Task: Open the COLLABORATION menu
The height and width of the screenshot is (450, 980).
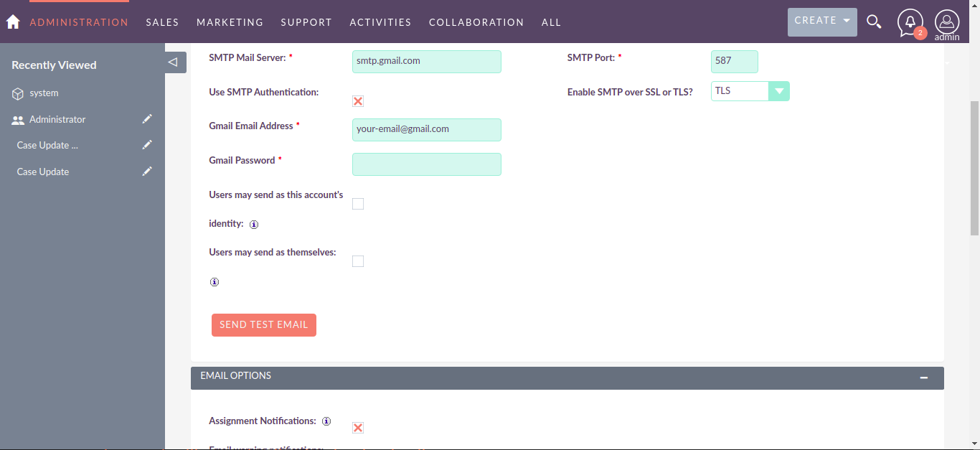Action: 476,22
